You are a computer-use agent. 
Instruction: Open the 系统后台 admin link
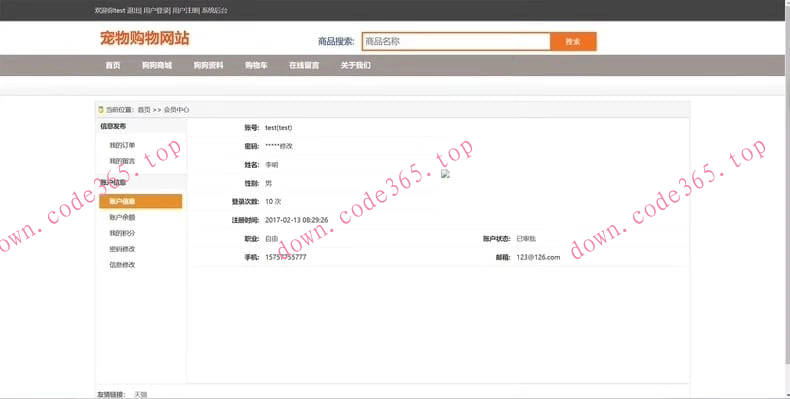[x=215, y=10]
